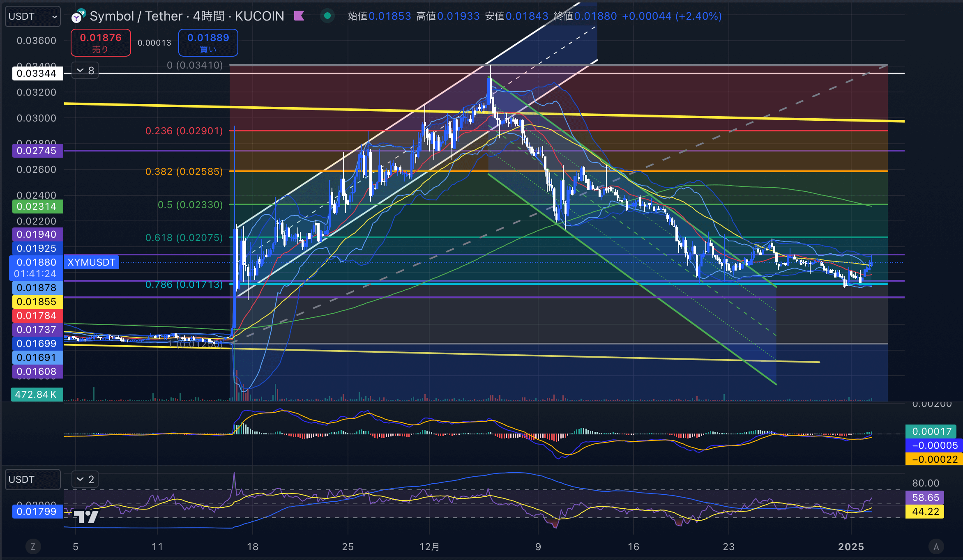Click the 0.01940 purple price label
This screenshot has height=560, width=963.
tap(37, 234)
